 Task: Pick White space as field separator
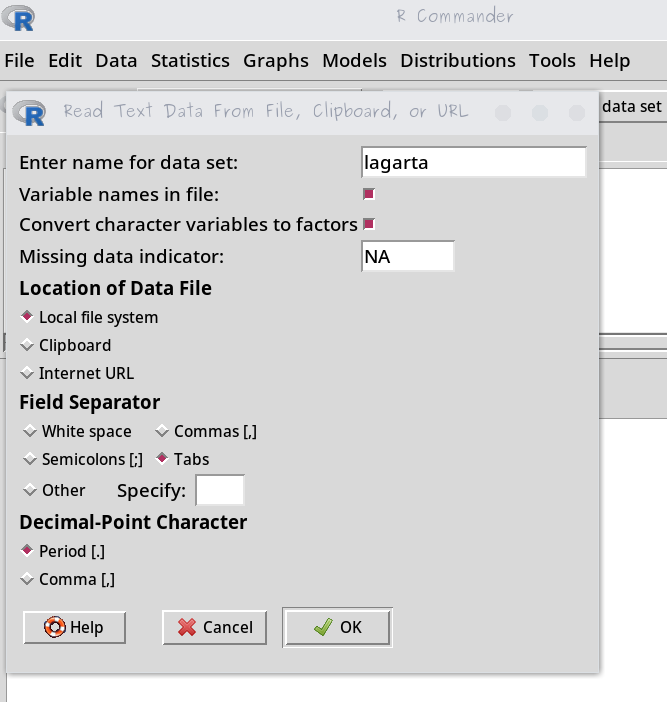pyautogui.click(x=30, y=431)
